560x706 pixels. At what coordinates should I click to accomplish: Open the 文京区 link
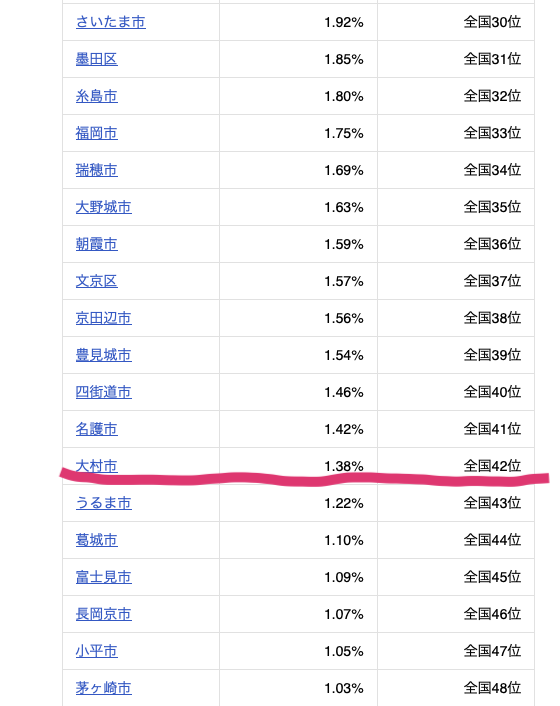(97, 281)
